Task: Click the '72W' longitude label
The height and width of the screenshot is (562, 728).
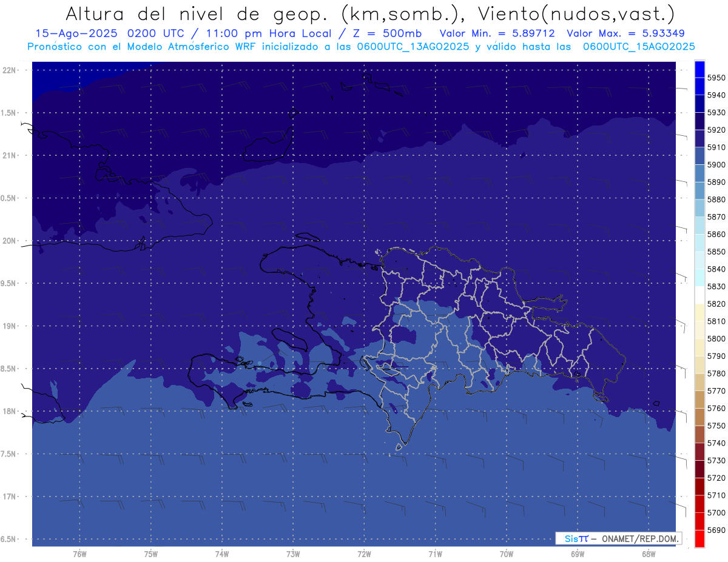Action: (364, 554)
